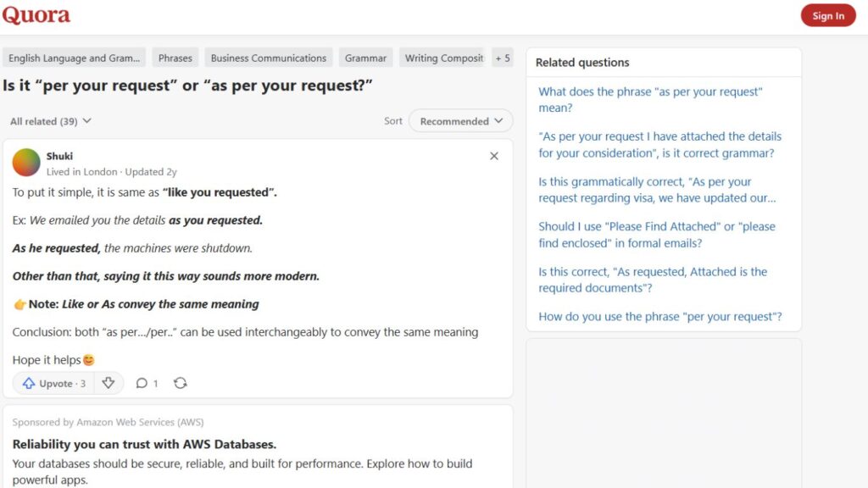Click the Quora logo
This screenshot has width=868, height=488.
tap(37, 14)
